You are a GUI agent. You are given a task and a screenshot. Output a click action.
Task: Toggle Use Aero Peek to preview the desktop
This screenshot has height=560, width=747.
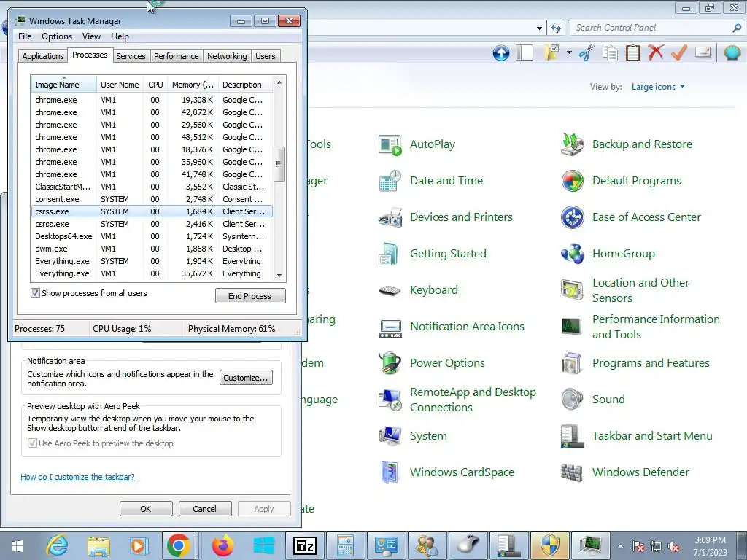pyautogui.click(x=32, y=443)
